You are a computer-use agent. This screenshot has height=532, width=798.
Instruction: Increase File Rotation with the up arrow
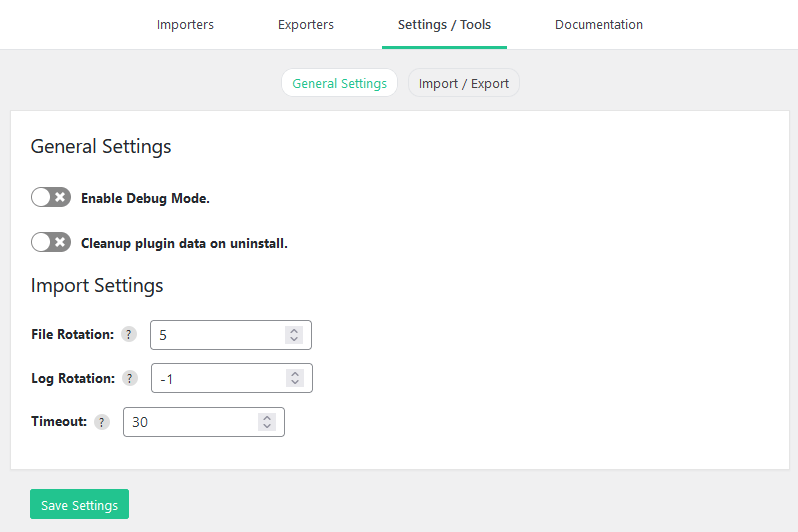click(x=294, y=330)
